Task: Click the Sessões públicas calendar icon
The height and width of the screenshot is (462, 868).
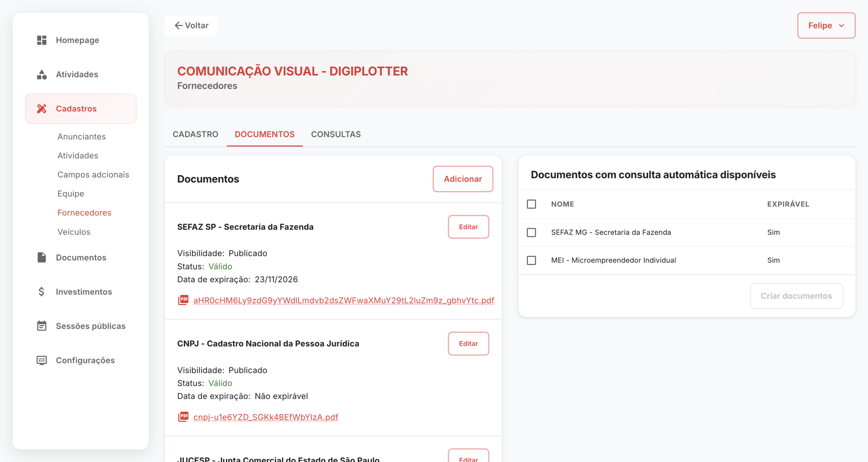Action: tap(42, 326)
